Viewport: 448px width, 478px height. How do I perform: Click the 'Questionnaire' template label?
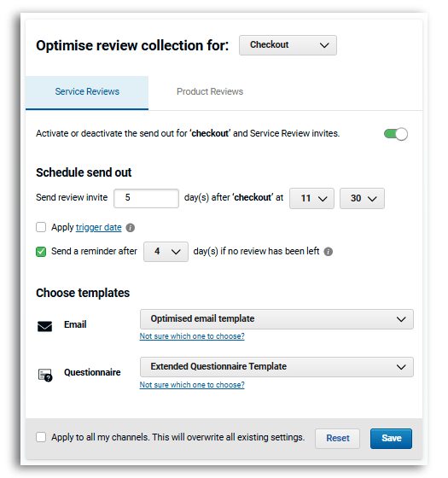point(92,372)
